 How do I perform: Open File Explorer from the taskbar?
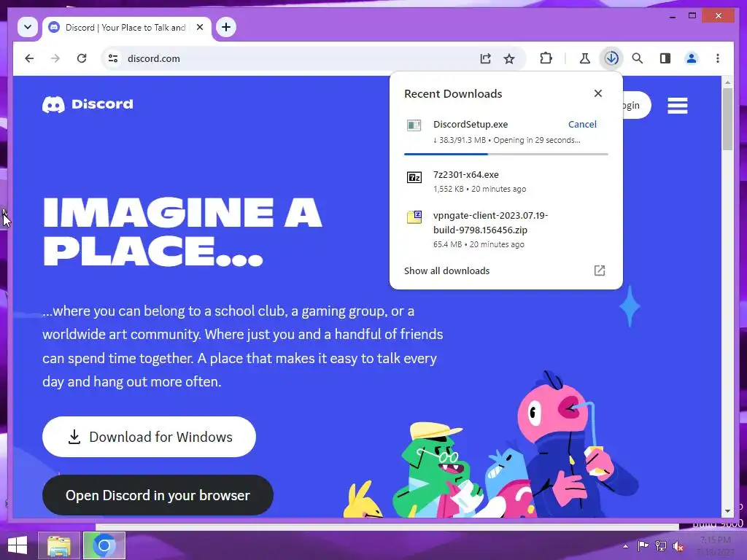pos(59,545)
